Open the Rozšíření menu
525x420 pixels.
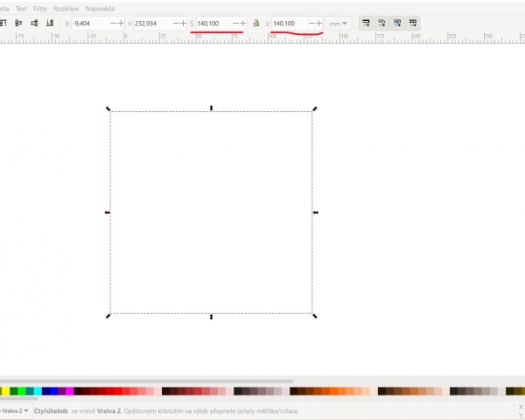(66, 8)
